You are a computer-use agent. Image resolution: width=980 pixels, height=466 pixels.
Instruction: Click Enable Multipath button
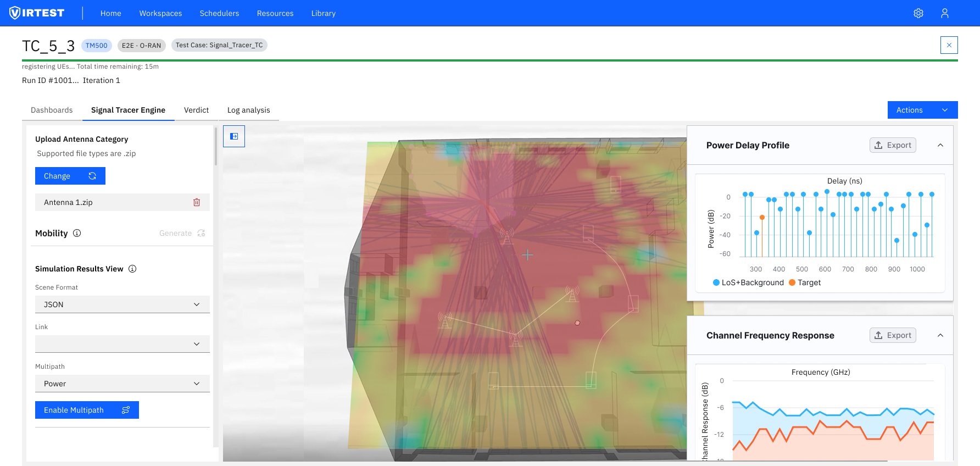coord(87,410)
